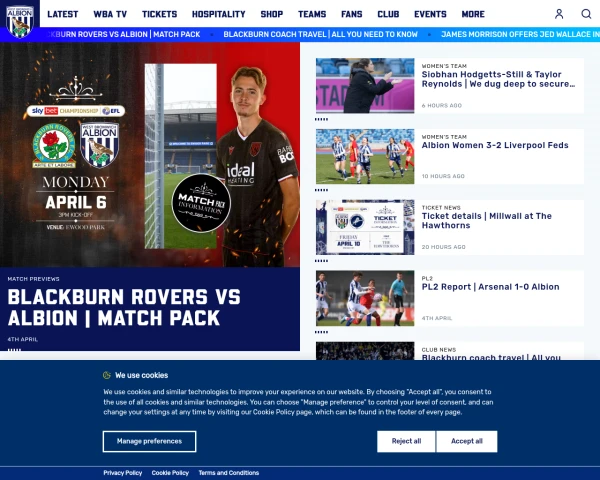The height and width of the screenshot is (480, 600).
Task: Open the TICKETS menu
Action: point(160,14)
